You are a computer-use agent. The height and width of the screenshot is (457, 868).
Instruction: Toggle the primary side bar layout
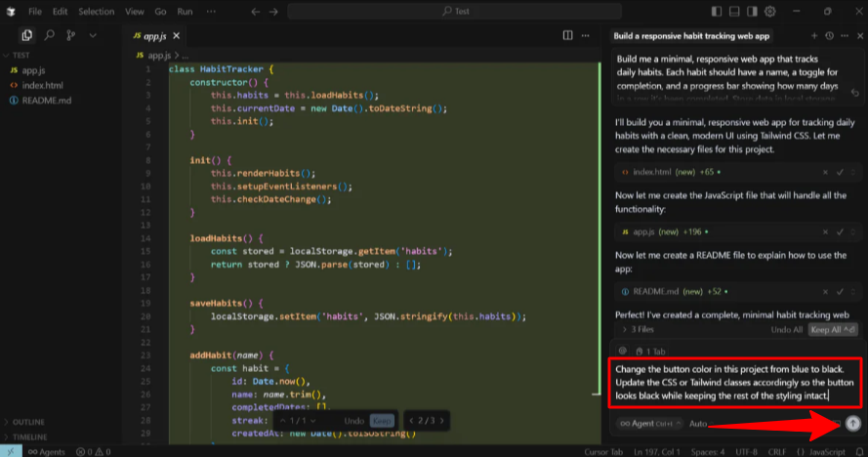tap(718, 12)
